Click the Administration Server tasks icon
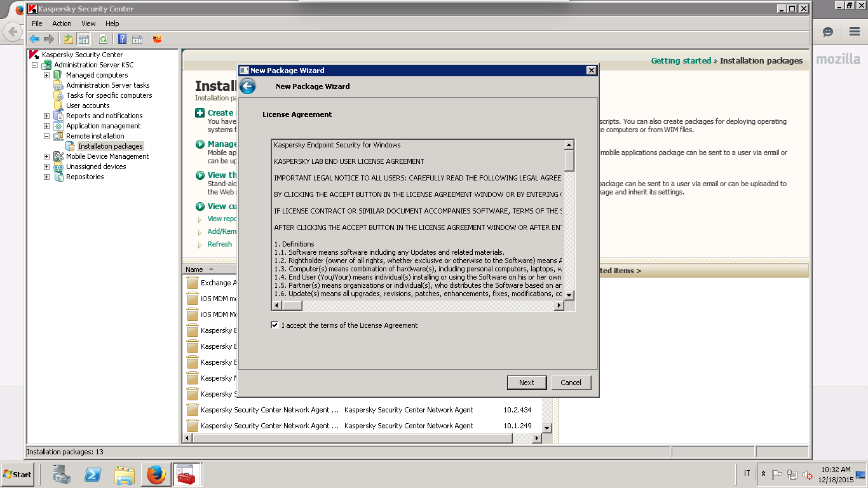The height and width of the screenshot is (488, 868). pyautogui.click(x=58, y=85)
